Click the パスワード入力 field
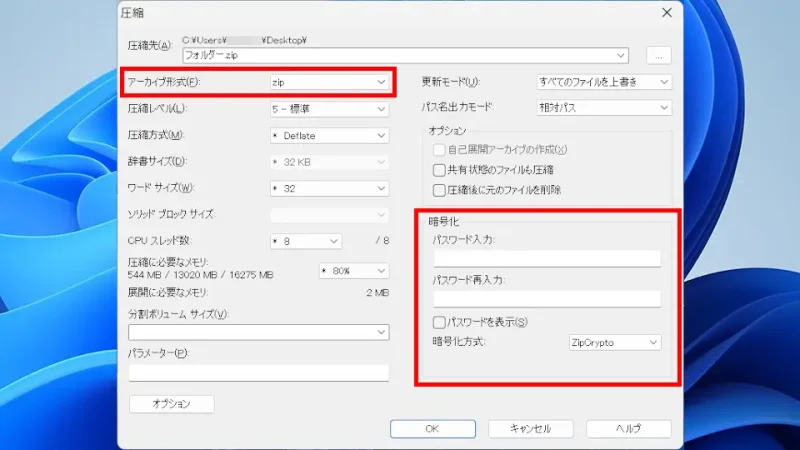Screen dimensions: 800x450 [546, 259]
